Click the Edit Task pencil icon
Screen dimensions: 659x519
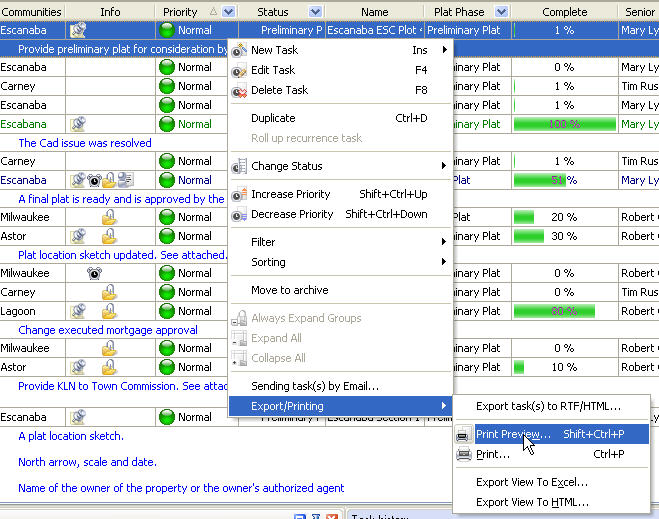(x=239, y=70)
